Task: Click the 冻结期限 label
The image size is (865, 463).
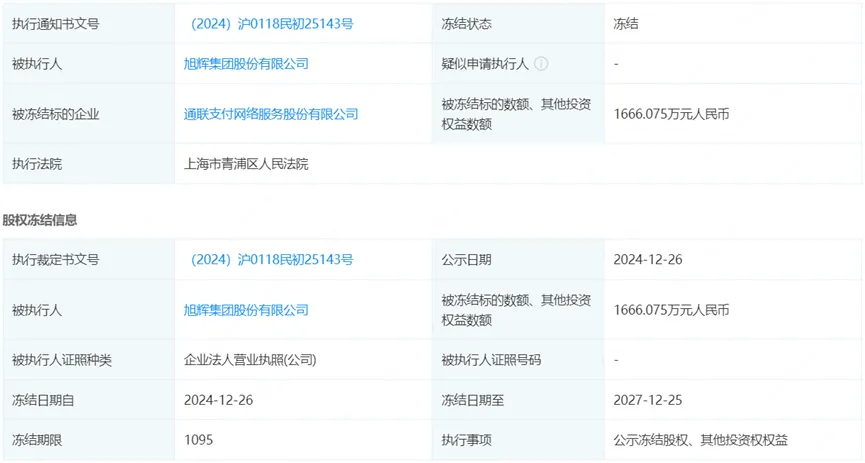Action: pos(37,440)
